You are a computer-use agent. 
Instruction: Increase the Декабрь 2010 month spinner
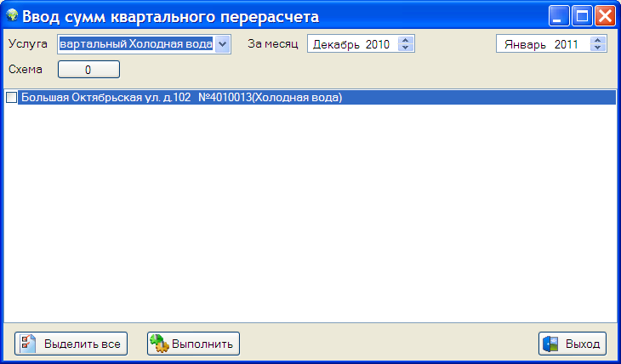click(405, 41)
